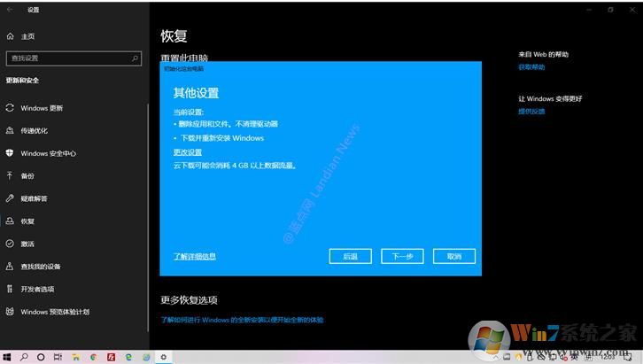Open the 提供反馈 link
Viewport: 643px width, 364px height.
(531, 112)
